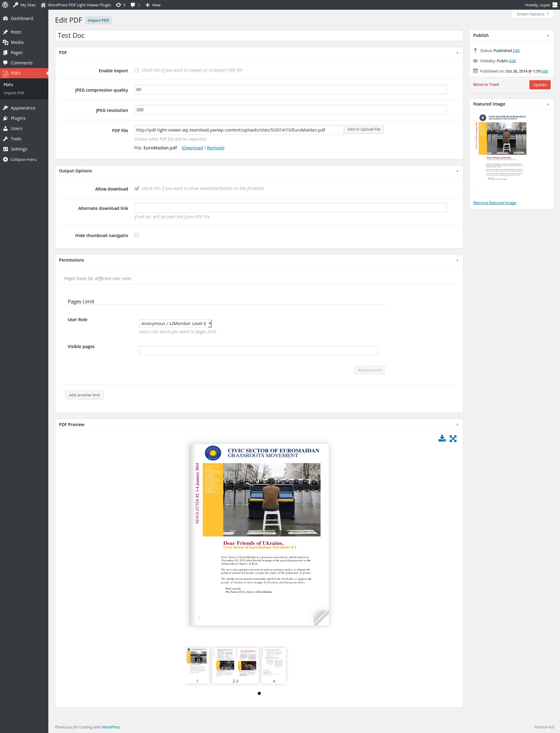Screen dimensions: 560x733
Task: Click the red Update button
Action: click(540, 85)
